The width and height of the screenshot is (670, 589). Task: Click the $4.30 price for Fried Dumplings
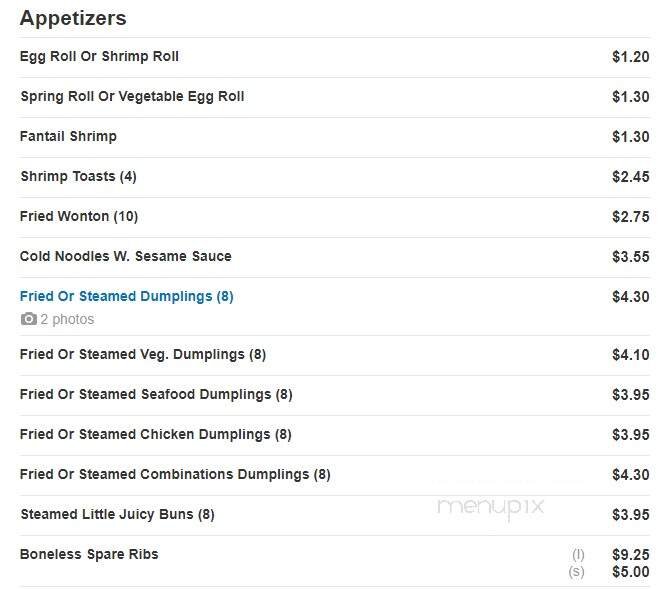point(630,296)
